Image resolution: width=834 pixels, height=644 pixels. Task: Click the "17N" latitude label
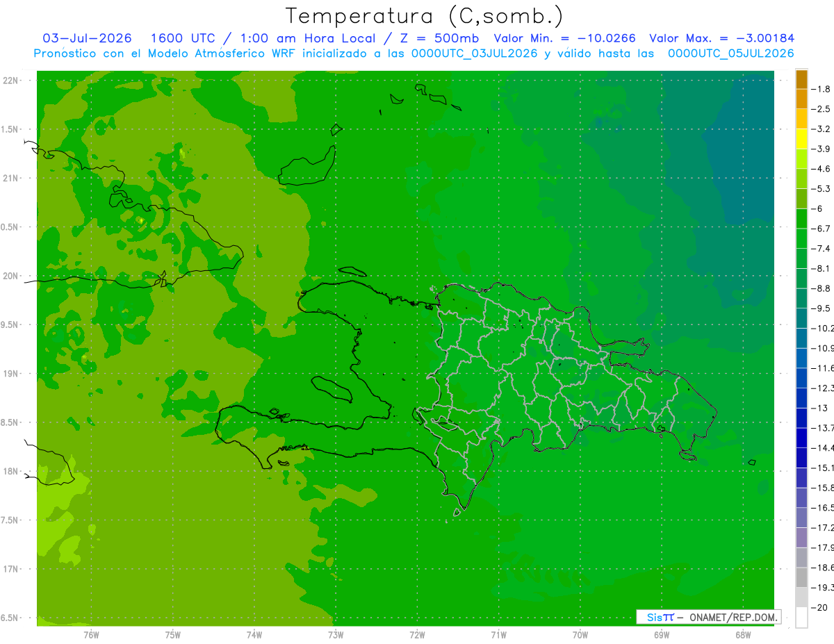[11, 569]
